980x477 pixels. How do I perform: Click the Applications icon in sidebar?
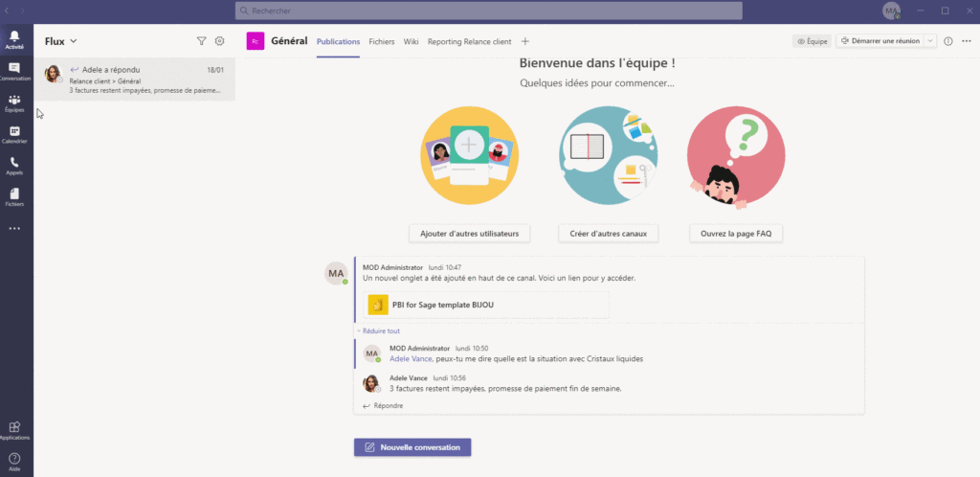15,430
